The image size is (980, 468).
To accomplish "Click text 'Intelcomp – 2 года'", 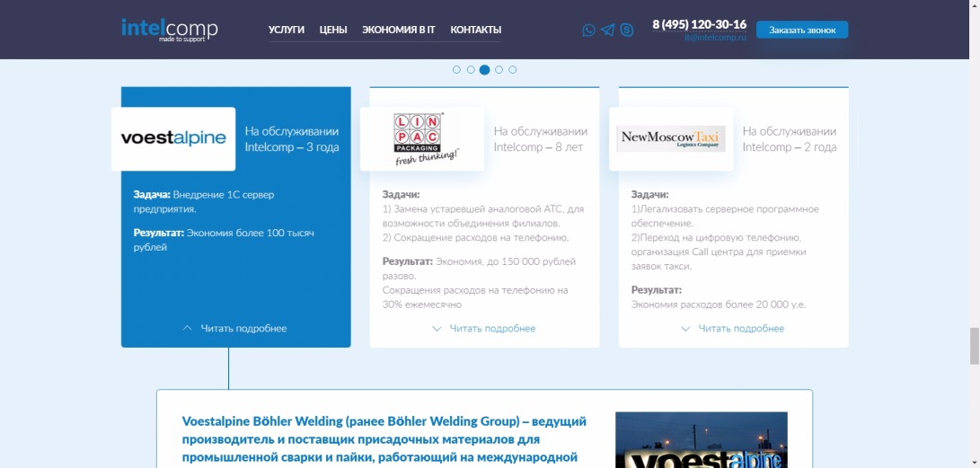I will pos(790,147).
